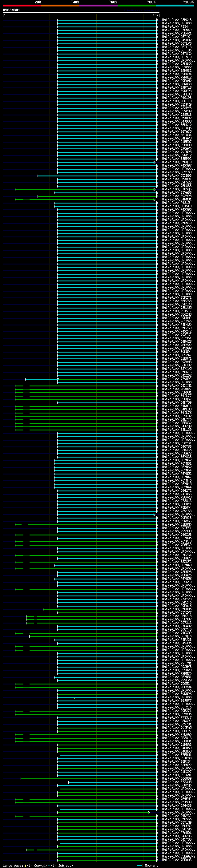Choose hit UniRef100_C6TIB6
This screenshot has width=197, height=868.
(176, 50)
